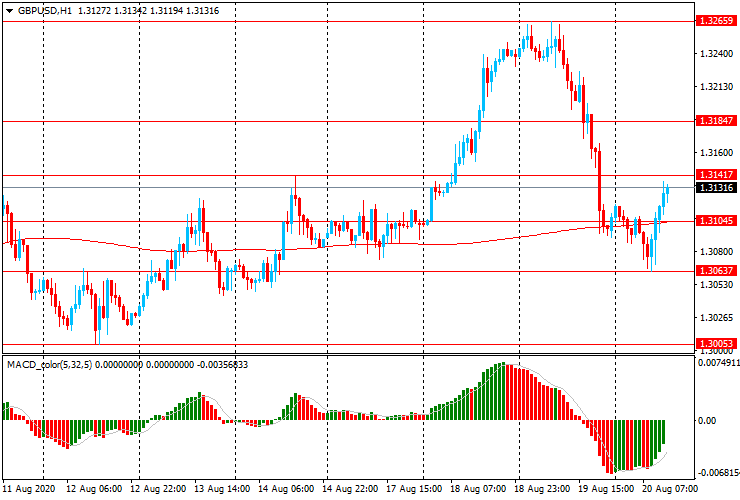Image resolution: width=740 pixels, height=500 pixels.
Task: Click the 1.30637 support level label
Action: 716,271
